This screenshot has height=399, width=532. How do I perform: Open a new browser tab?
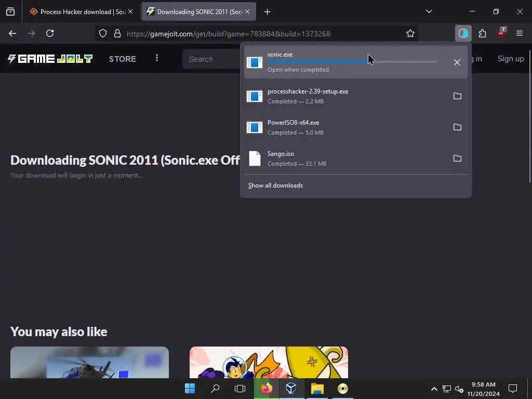(x=267, y=12)
